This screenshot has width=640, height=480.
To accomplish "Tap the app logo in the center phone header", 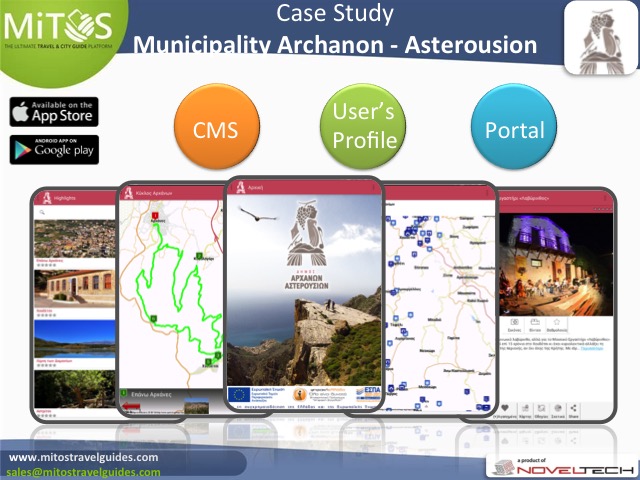I will [x=241, y=187].
